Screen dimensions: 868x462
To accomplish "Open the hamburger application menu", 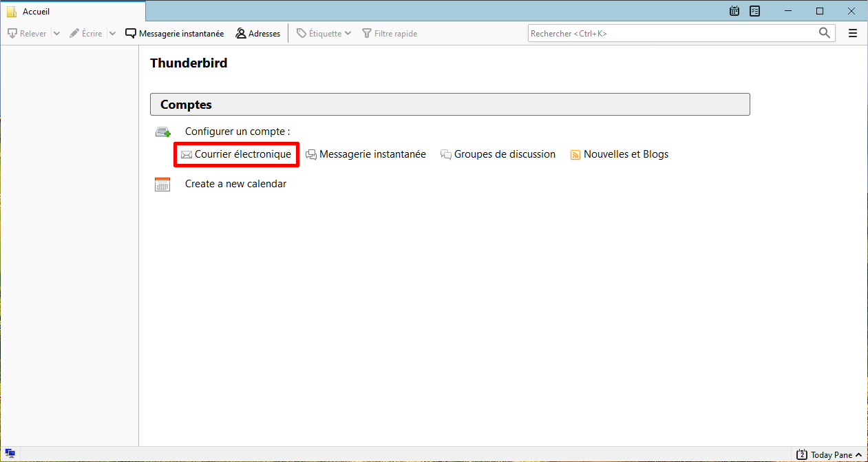I will [853, 33].
